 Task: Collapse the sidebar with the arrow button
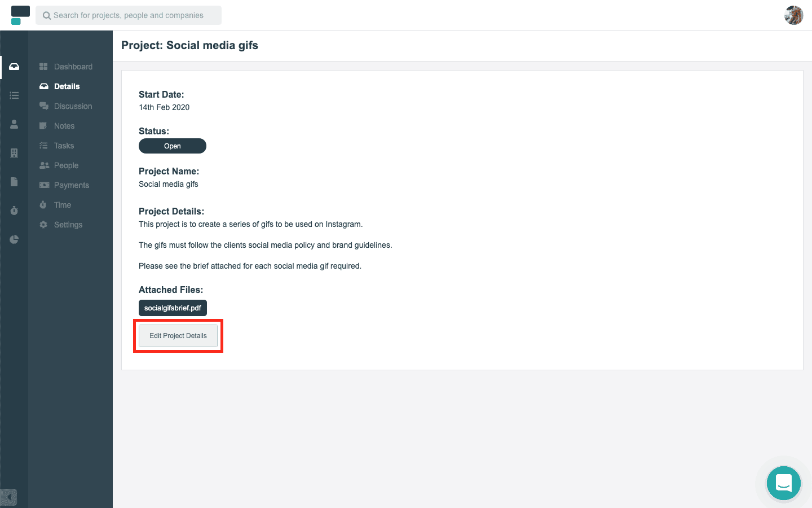click(x=8, y=497)
